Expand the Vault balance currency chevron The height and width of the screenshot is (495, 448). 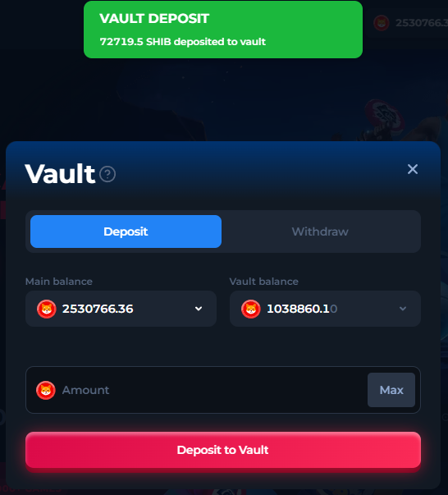[403, 309]
